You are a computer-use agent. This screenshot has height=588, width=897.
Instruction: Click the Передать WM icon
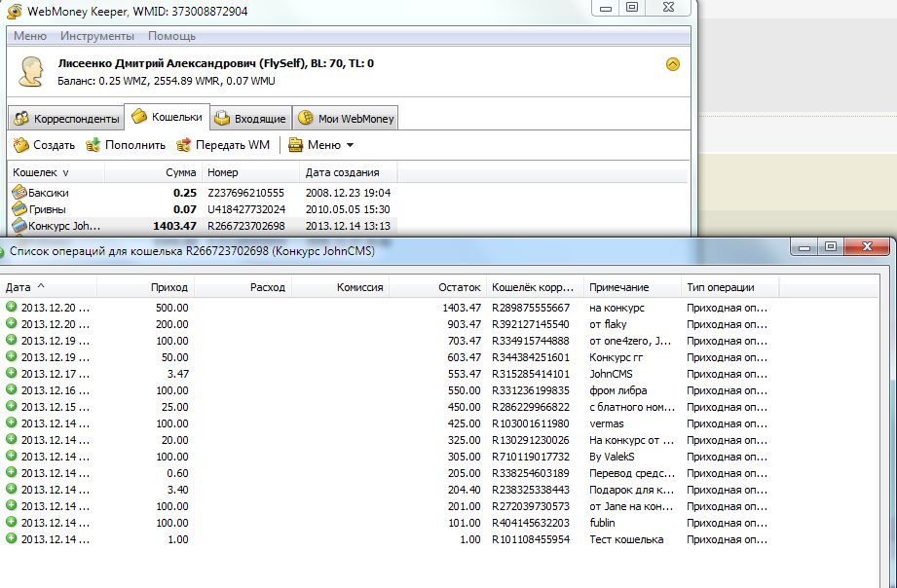point(184,145)
